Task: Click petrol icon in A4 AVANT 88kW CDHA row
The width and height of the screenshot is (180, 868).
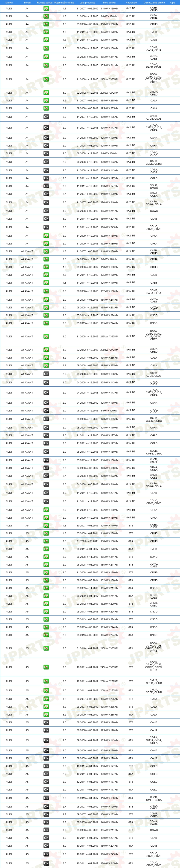Action: [x=46, y=259]
